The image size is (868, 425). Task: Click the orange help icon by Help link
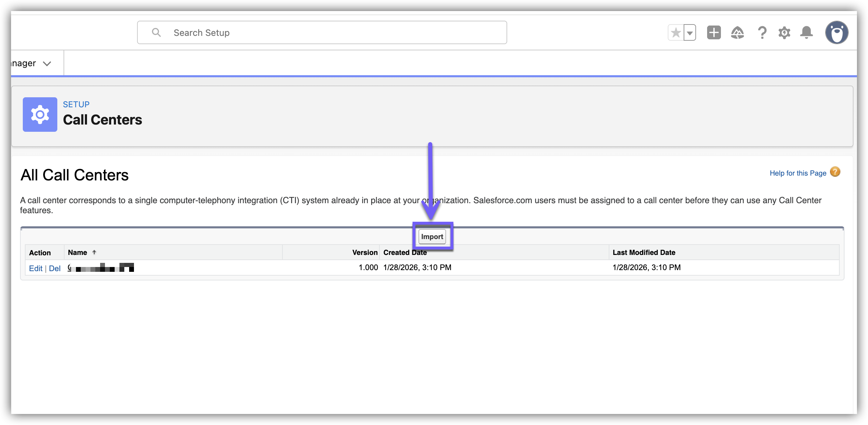(835, 172)
